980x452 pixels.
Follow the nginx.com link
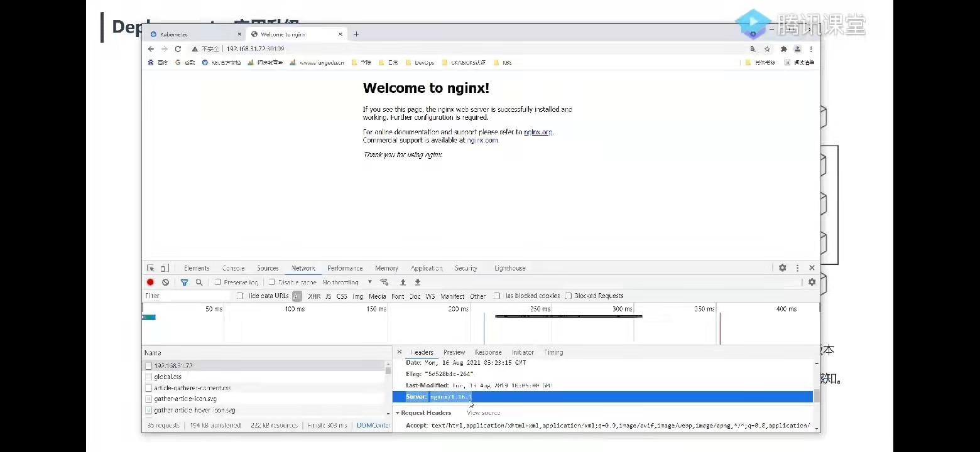tap(482, 141)
